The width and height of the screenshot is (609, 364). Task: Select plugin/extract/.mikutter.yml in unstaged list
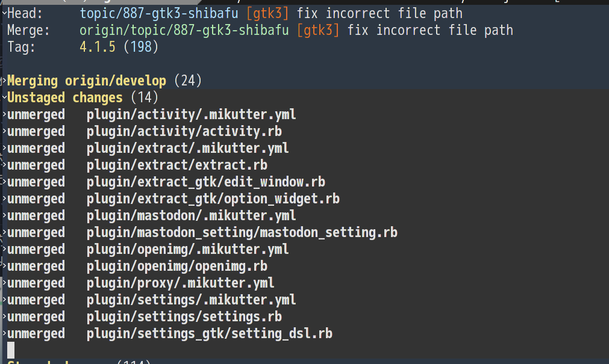pos(187,148)
